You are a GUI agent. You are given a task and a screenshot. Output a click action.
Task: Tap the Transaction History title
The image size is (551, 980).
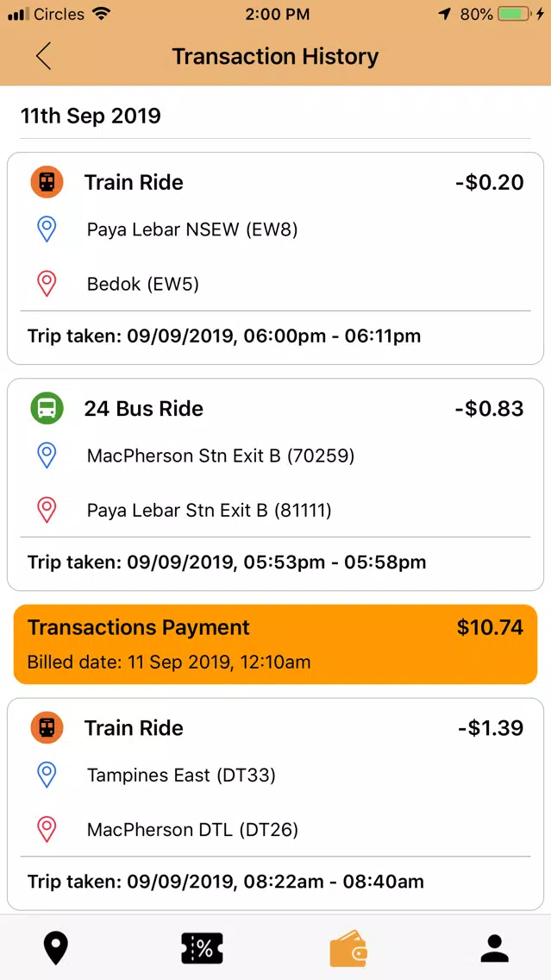pos(276,56)
